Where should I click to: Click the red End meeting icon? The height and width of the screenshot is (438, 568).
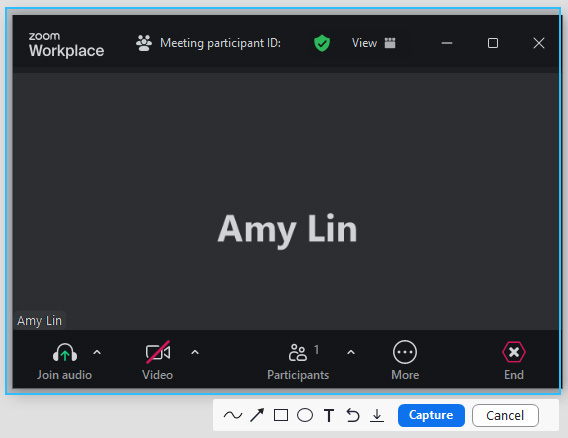point(514,352)
